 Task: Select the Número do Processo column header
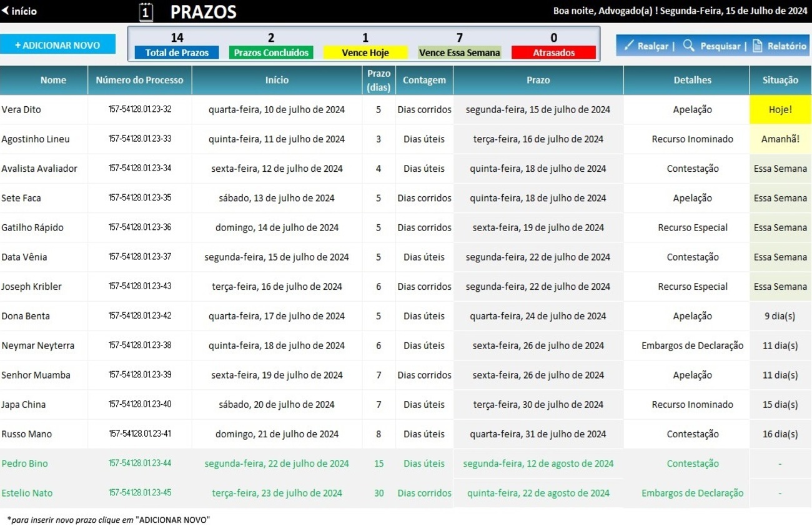point(139,80)
